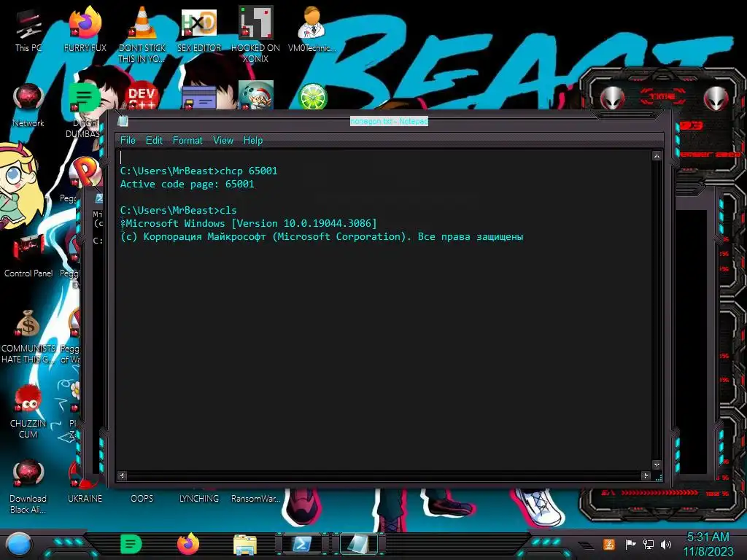Click the Russian Microsoft copyright line
Image resolution: width=747 pixels, height=560 pixels.
(322, 237)
